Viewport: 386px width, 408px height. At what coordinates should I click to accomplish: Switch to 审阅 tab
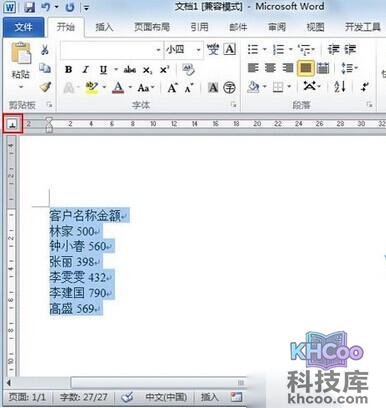click(x=277, y=27)
